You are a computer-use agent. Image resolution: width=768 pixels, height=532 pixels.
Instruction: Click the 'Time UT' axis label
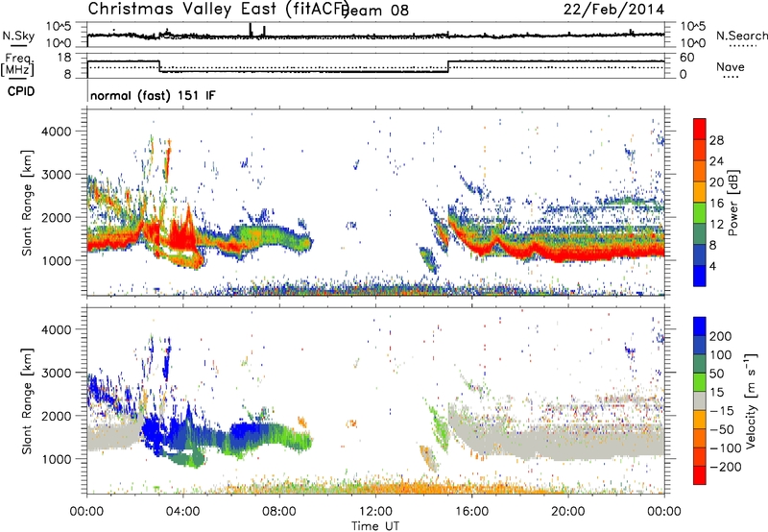click(375, 526)
